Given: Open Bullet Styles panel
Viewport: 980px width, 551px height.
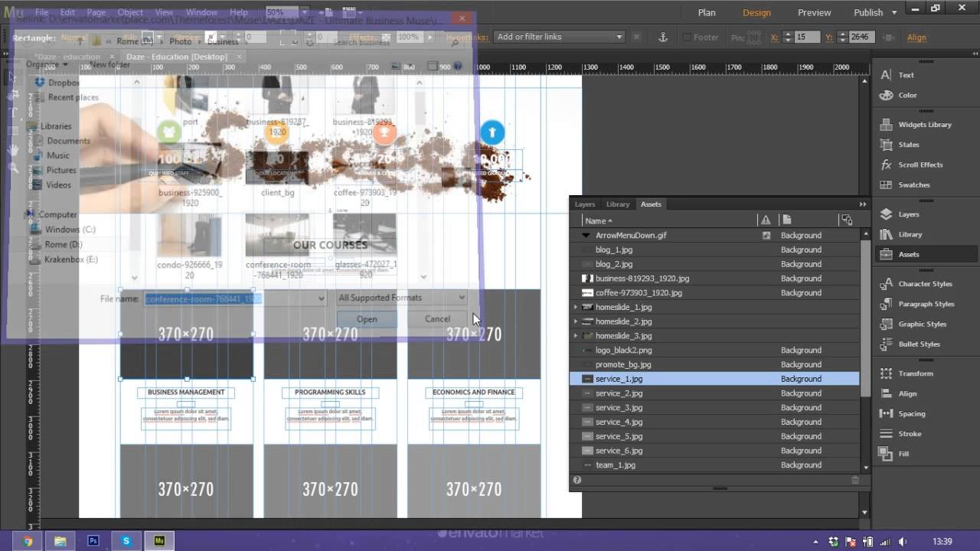Looking at the screenshot, I should coord(910,344).
